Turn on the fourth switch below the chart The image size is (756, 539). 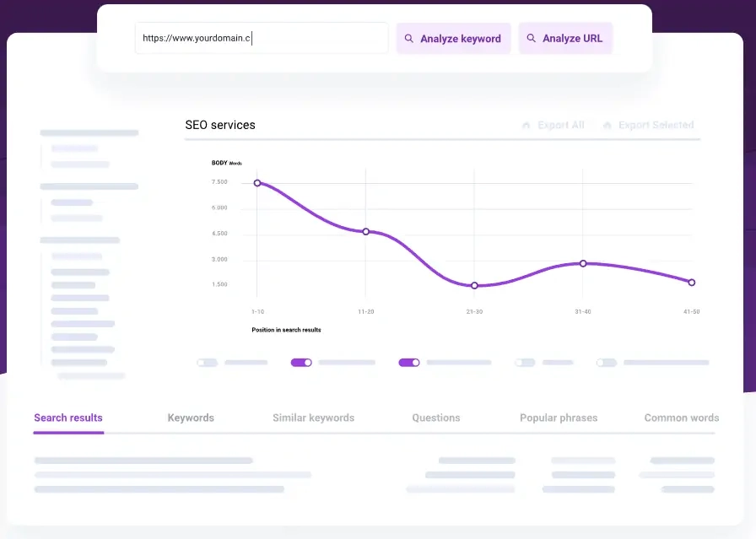point(525,363)
